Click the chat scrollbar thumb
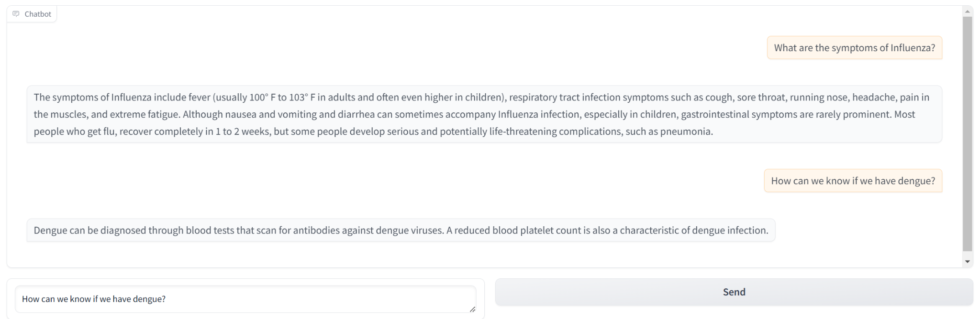 (x=968, y=134)
